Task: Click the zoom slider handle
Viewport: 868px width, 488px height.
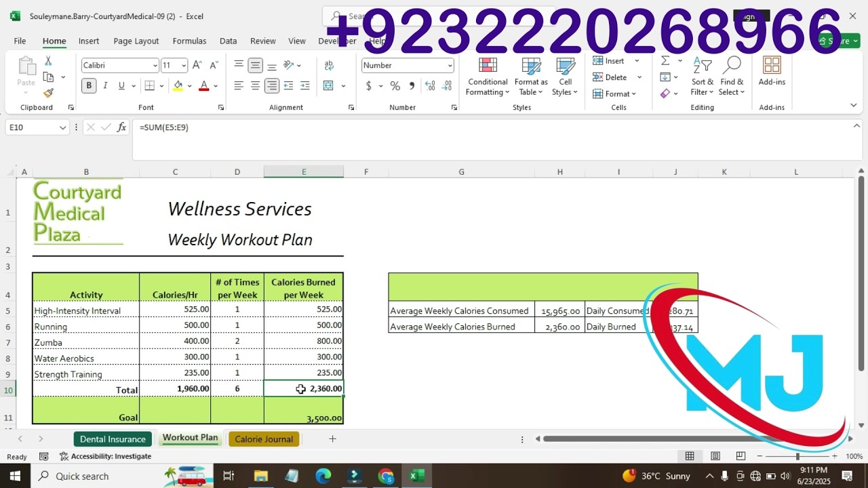Action: tap(797, 456)
